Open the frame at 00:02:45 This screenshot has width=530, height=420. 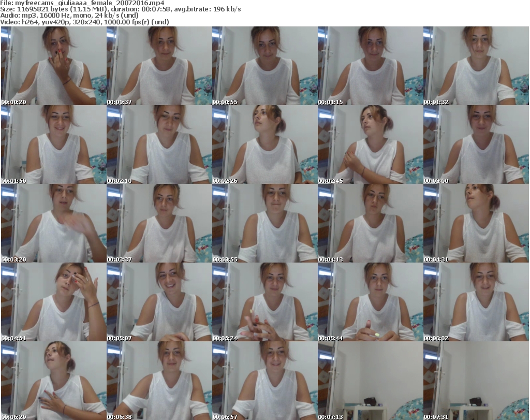tap(370, 144)
